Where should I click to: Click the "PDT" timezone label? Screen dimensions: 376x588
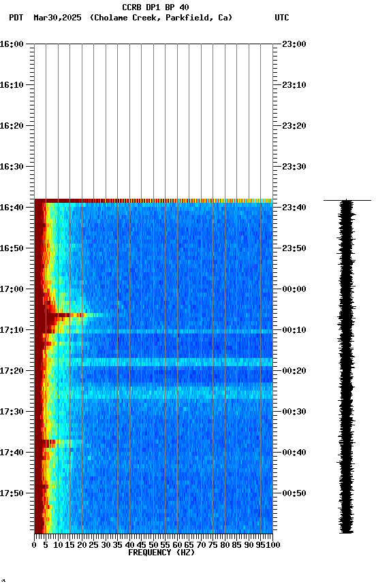(x=16, y=18)
